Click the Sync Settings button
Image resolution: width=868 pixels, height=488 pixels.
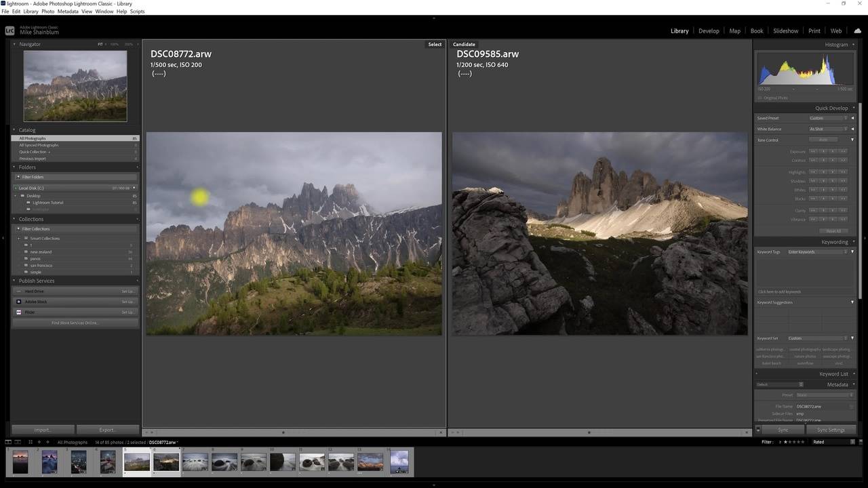831,430
